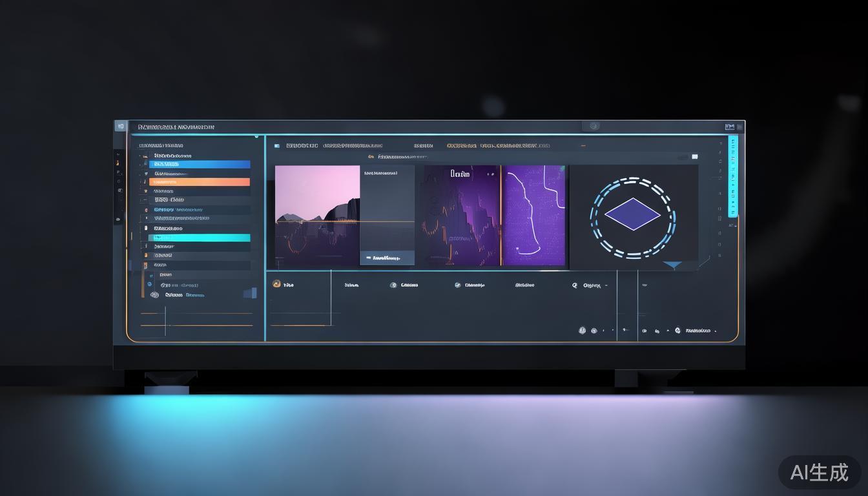Click the small blue bar-chart icon in left panel

click(x=249, y=293)
